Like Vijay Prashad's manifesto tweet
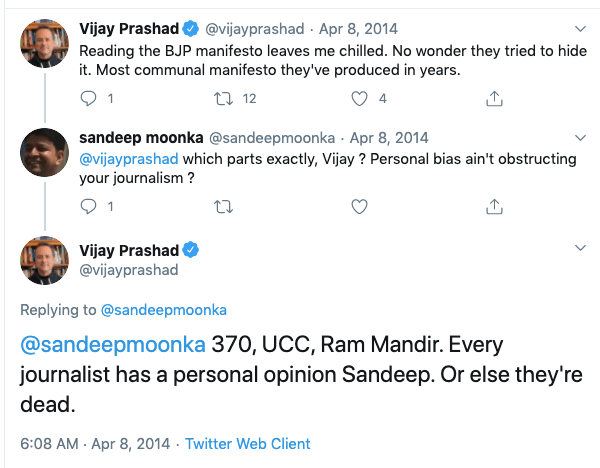 [x=358, y=99]
